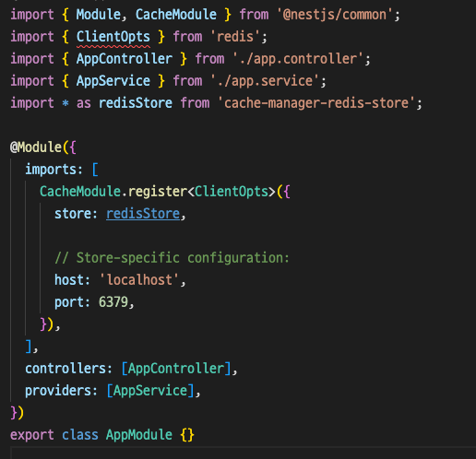Click redisStore in the import statement
The width and height of the screenshot is (476, 459).
[136, 103]
